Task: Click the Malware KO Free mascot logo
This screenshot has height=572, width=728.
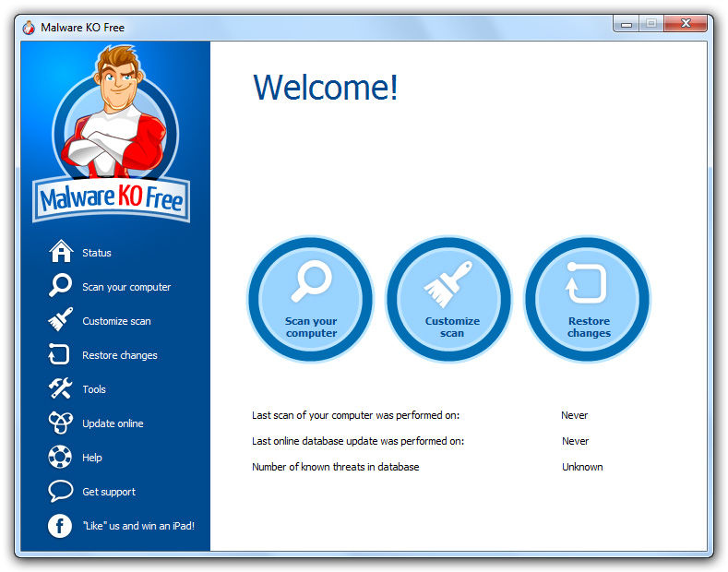Action: click(x=112, y=135)
